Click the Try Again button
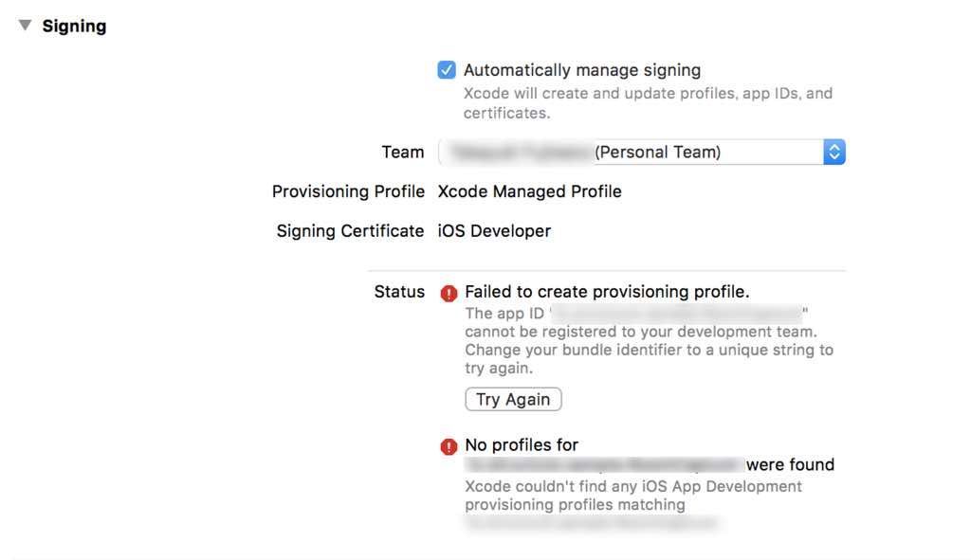 pyautogui.click(x=513, y=400)
